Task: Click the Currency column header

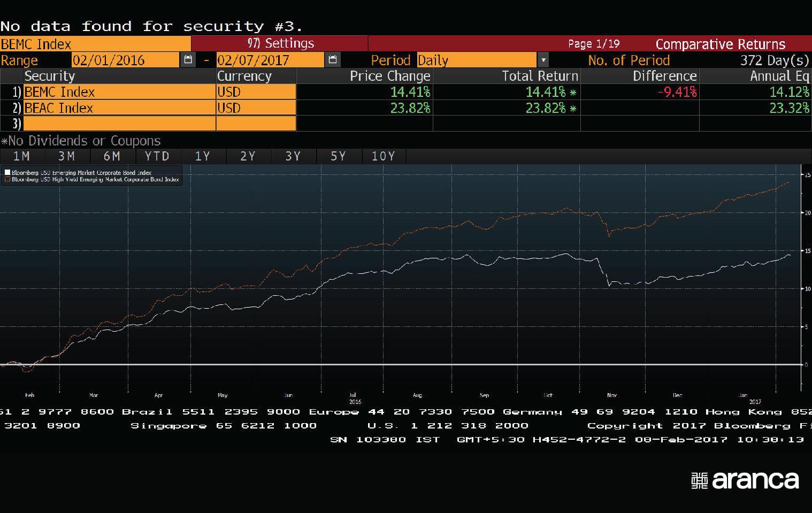Action: click(x=244, y=76)
